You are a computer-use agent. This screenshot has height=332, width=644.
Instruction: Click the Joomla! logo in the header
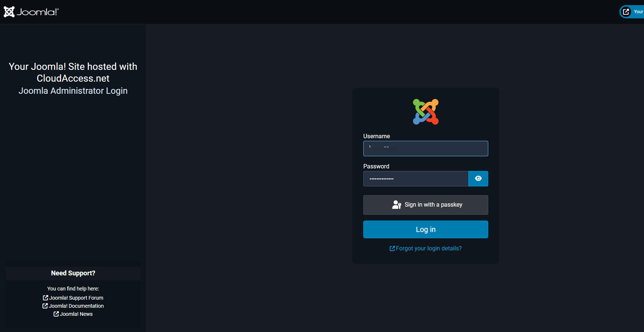coord(31,12)
